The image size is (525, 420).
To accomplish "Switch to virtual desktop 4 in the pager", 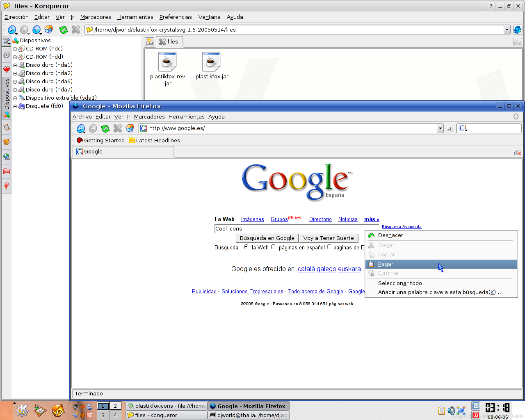I will (115, 415).
